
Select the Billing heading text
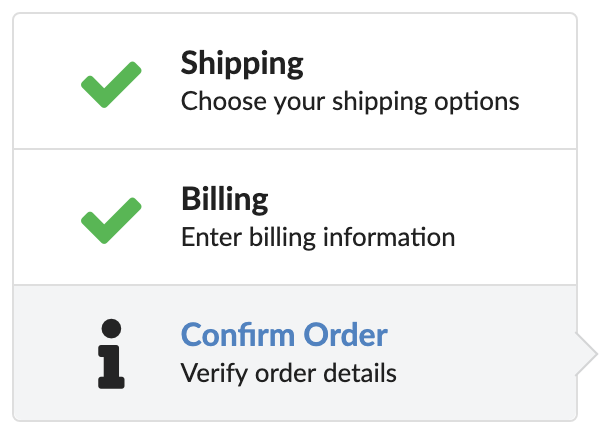[224, 200]
